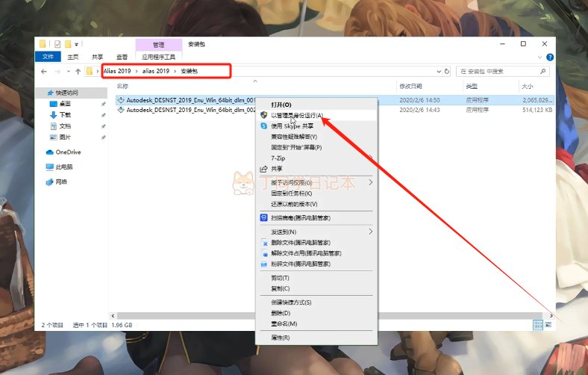Screen dimensions: 588x375
Task: Click 安装包 breadcrumb segment
Action: point(190,71)
